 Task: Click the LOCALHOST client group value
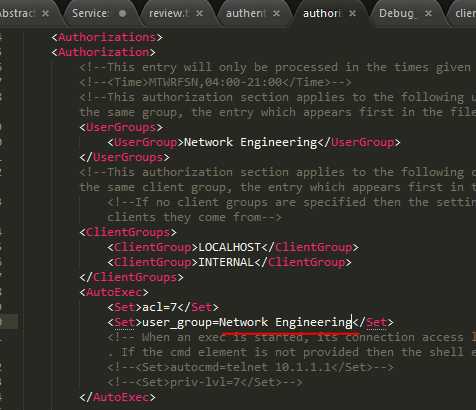pos(229,247)
